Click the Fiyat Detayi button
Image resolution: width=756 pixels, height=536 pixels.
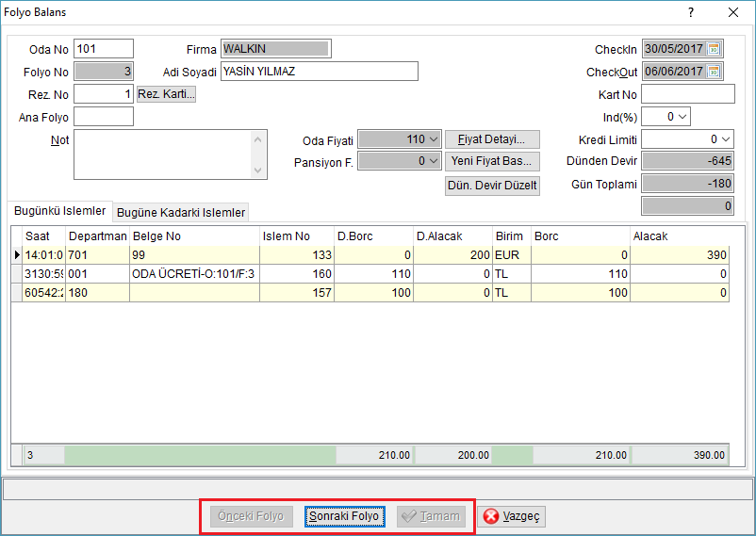(x=492, y=139)
